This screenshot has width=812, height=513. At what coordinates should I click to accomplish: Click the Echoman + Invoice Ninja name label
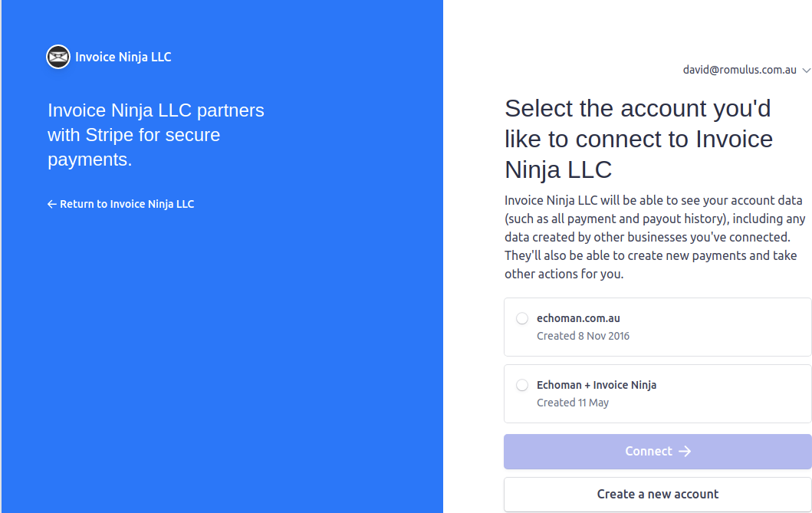tap(597, 385)
